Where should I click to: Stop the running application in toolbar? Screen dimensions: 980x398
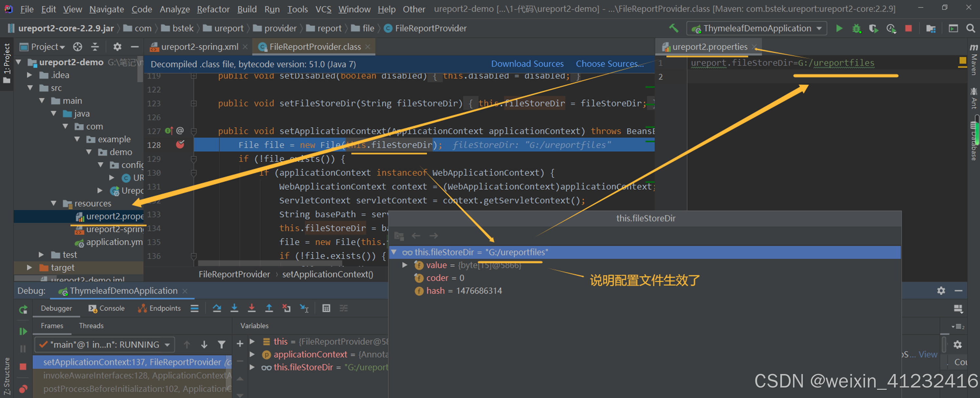click(x=908, y=28)
